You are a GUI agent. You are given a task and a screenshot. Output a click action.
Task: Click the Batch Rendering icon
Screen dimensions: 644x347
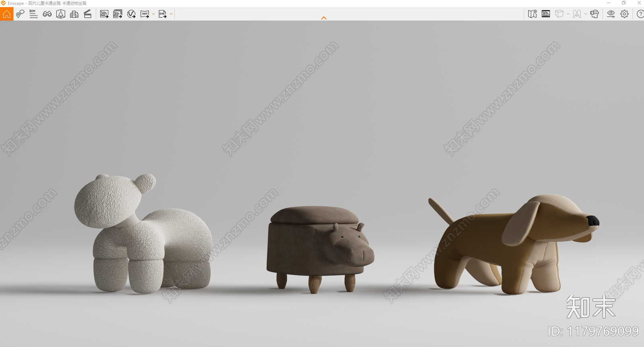pos(118,14)
